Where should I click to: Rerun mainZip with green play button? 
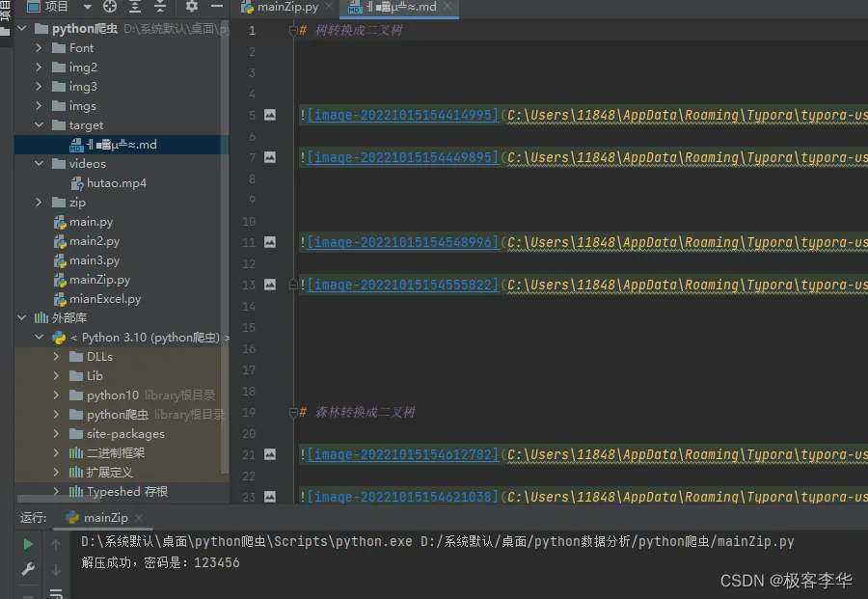click(x=28, y=544)
